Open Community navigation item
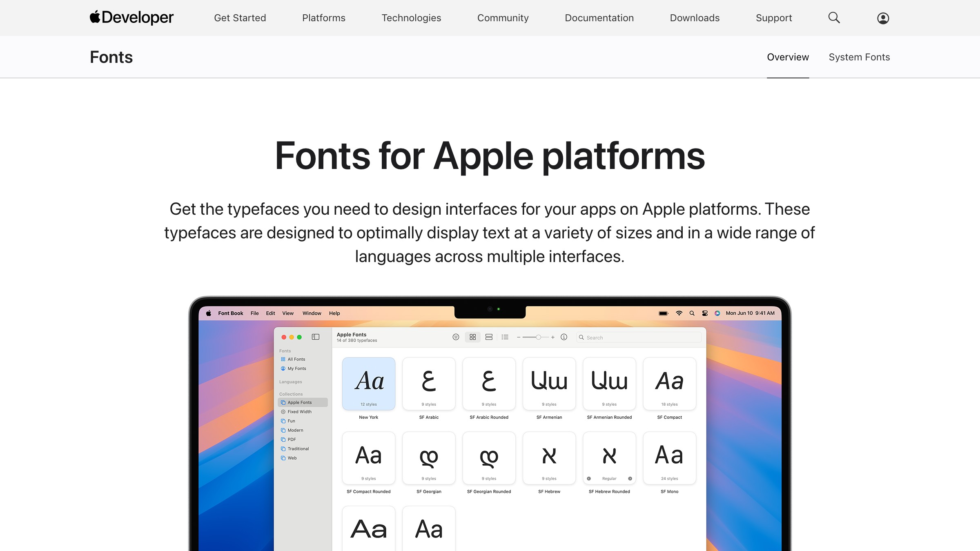 (503, 18)
